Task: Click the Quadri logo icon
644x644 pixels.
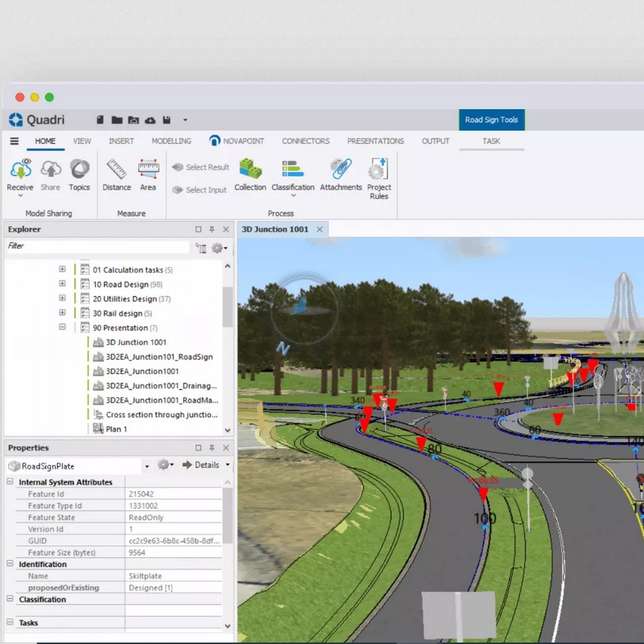Action: [16, 120]
